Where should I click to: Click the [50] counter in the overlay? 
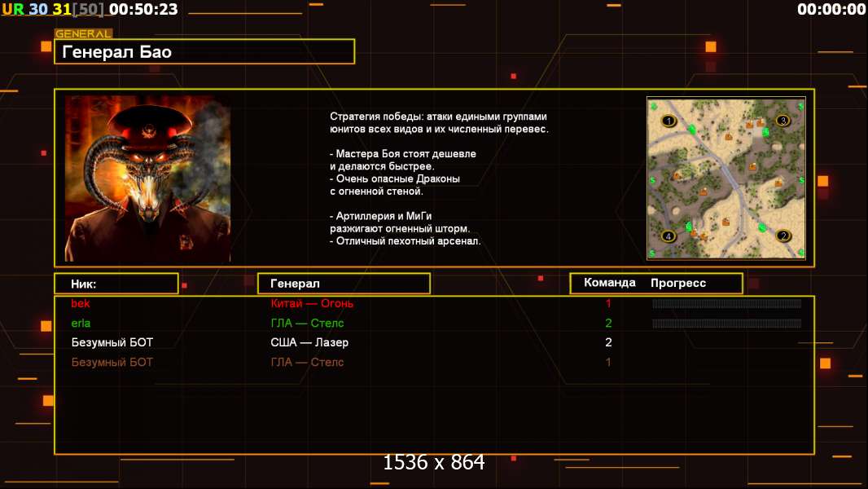click(89, 9)
